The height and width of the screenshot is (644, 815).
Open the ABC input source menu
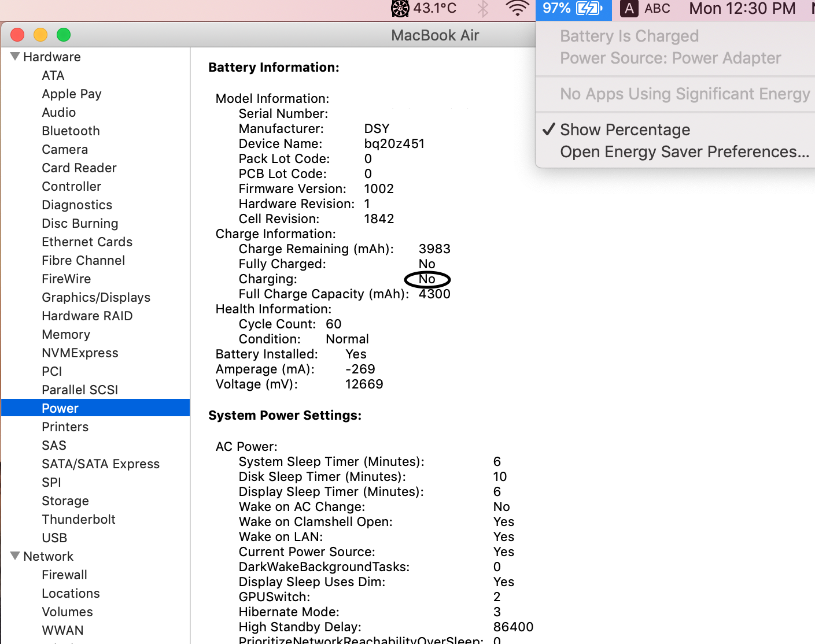[x=657, y=9]
